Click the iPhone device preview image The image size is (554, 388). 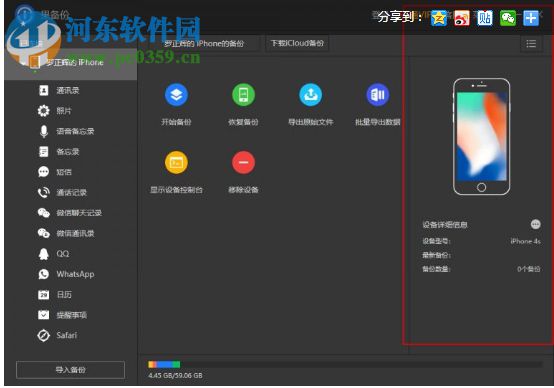point(481,136)
